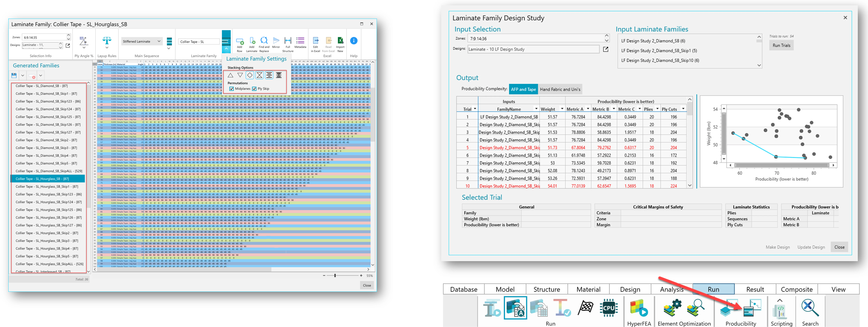Click Import New Excel icon
The width and height of the screenshot is (868, 327).
[x=340, y=40]
